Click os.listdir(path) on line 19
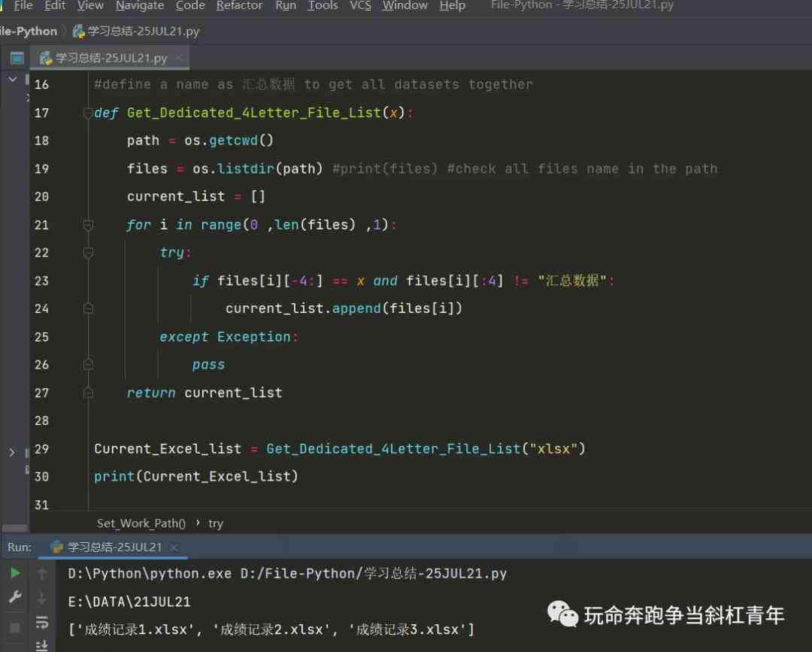Viewport: 812px width, 652px height. tap(257, 168)
